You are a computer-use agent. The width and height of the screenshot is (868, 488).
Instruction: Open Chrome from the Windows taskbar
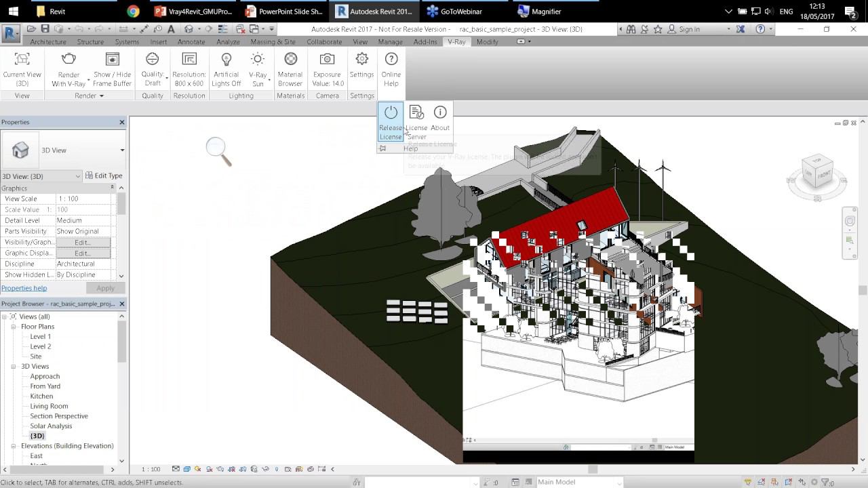click(x=133, y=12)
